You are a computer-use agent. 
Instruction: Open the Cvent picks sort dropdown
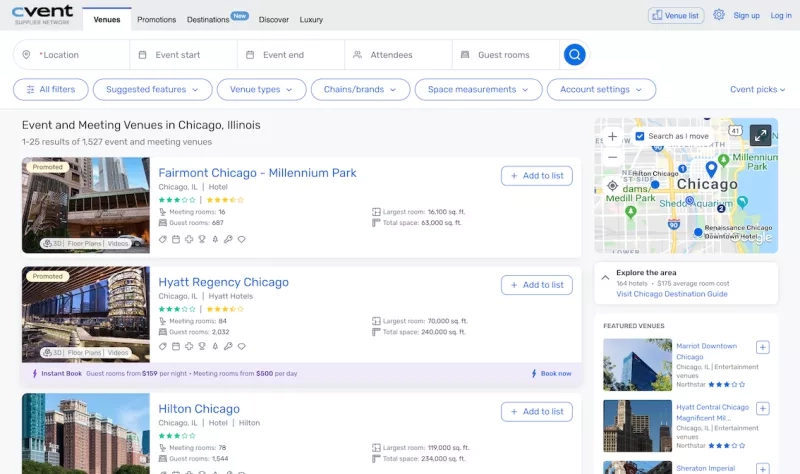(x=757, y=89)
